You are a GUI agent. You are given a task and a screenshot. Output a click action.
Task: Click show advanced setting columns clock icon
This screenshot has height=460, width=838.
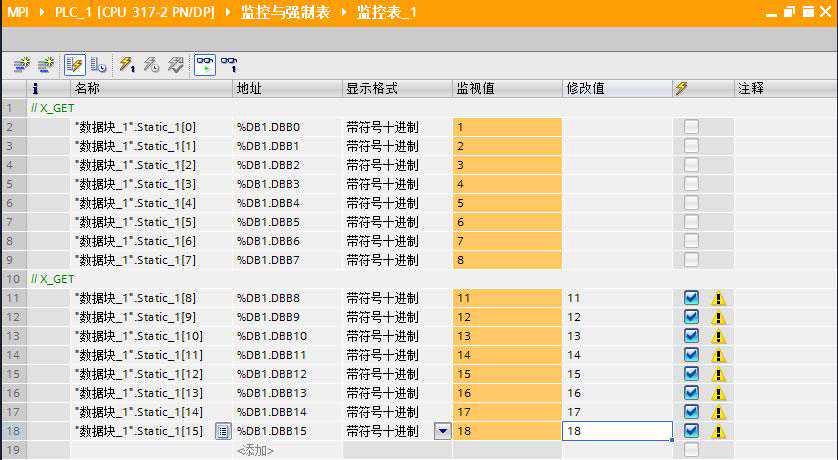point(99,64)
